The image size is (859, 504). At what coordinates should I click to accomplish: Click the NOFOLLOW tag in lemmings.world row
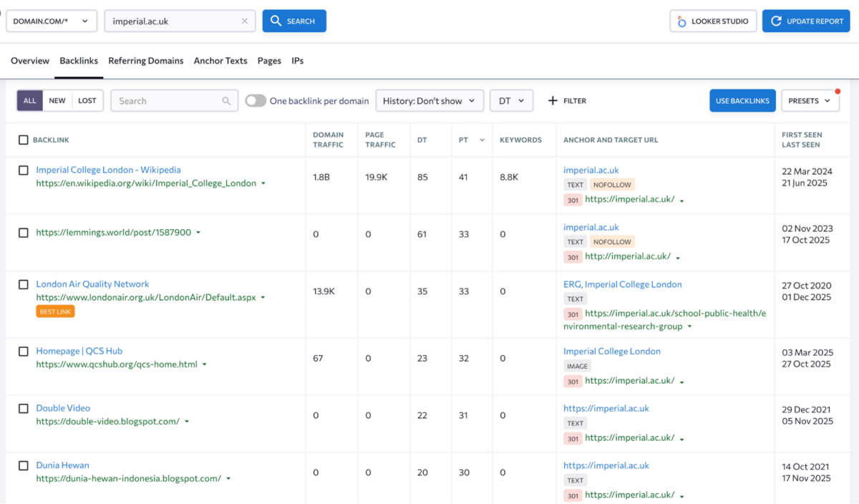pyautogui.click(x=612, y=242)
